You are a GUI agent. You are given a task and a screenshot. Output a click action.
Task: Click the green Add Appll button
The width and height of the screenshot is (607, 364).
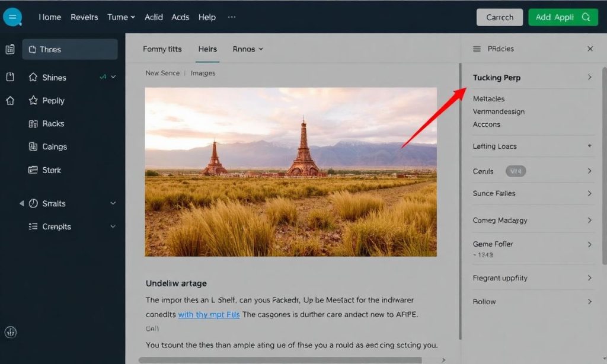[x=563, y=17]
